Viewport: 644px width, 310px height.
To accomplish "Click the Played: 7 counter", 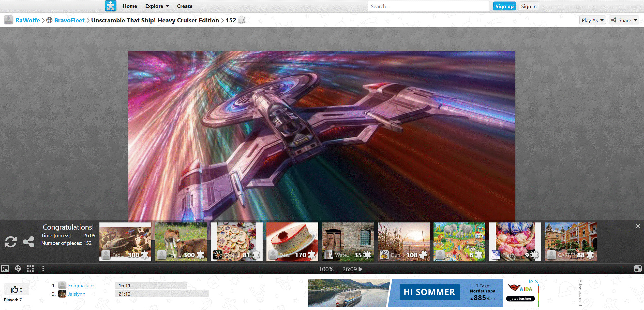I will pyautogui.click(x=13, y=300).
